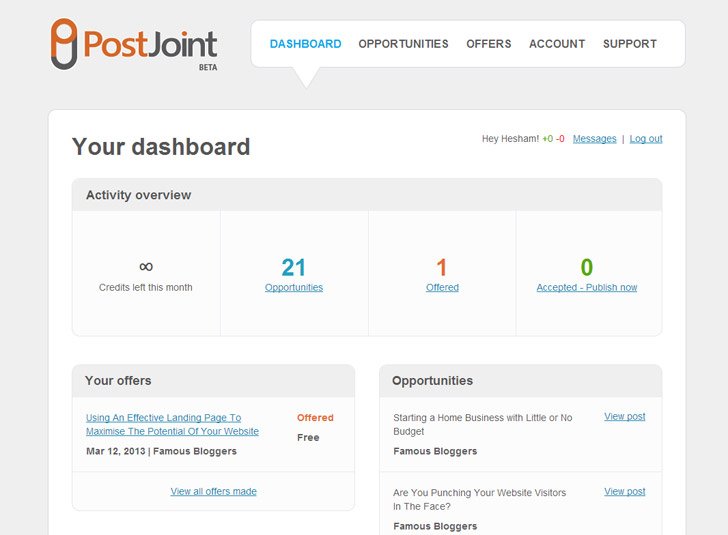Screen dimensions: 728x535
Task: Click the Credits left this month text
Action: [145, 287]
